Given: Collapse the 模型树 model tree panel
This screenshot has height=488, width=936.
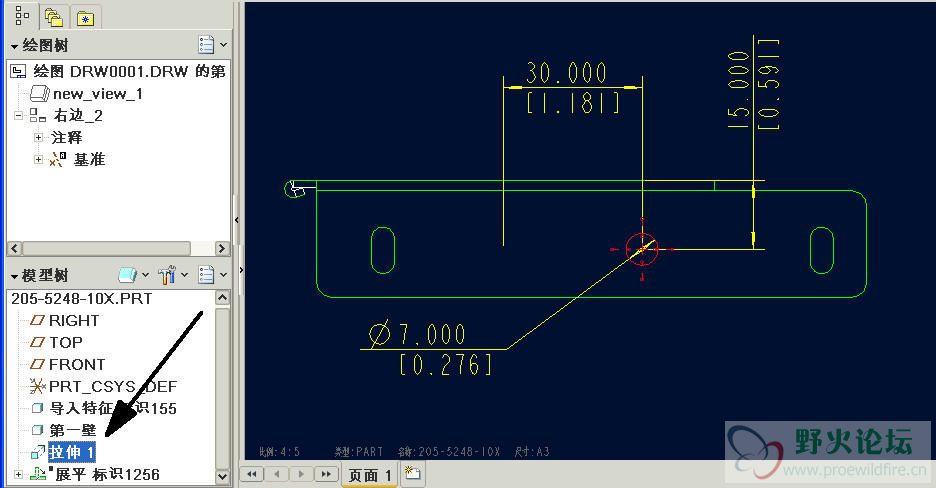Looking at the screenshot, I should tap(14, 276).
